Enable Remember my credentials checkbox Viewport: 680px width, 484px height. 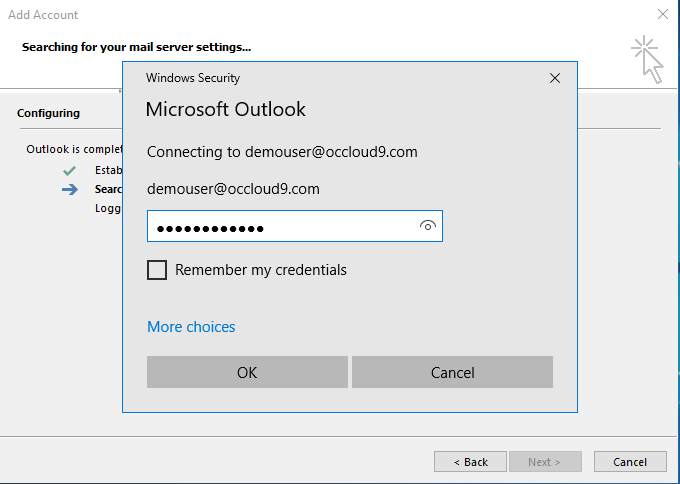(157, 270)
